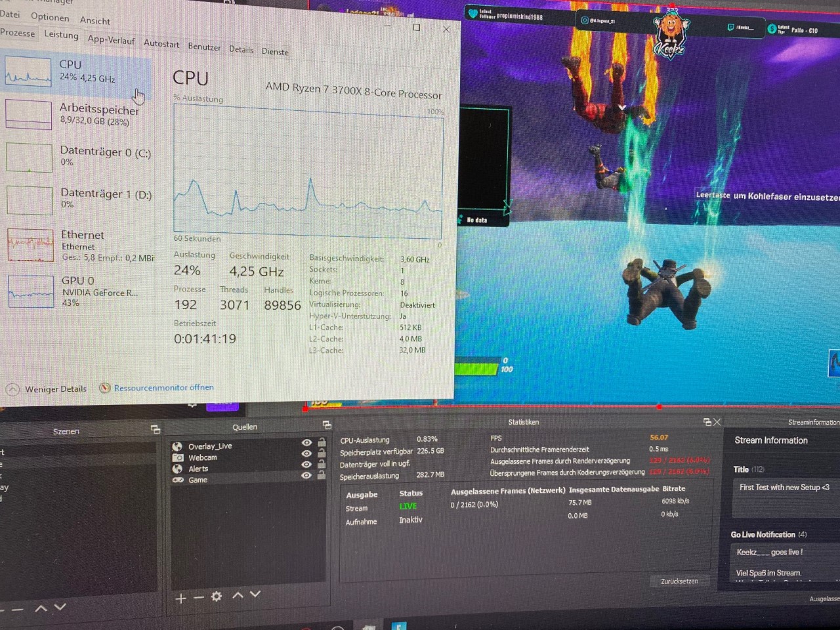Screen dimensions: 840x630
Task: Open the Ansicht menu in Task Manager
Action: 95,20
